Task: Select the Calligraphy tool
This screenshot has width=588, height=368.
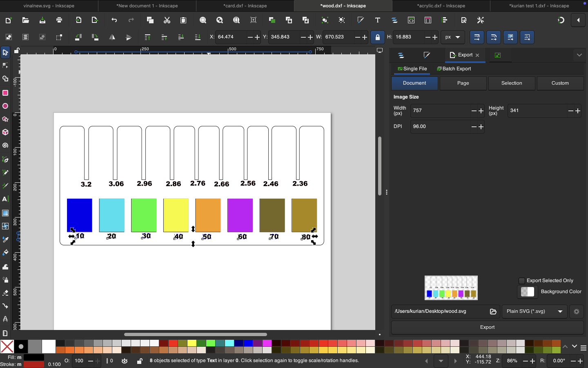Action: (x=5, y=185)
